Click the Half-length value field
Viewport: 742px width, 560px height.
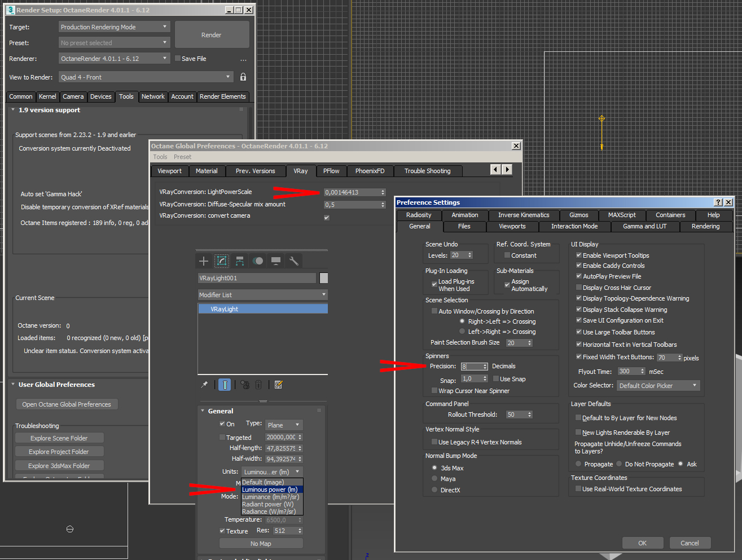click(281, 448)
